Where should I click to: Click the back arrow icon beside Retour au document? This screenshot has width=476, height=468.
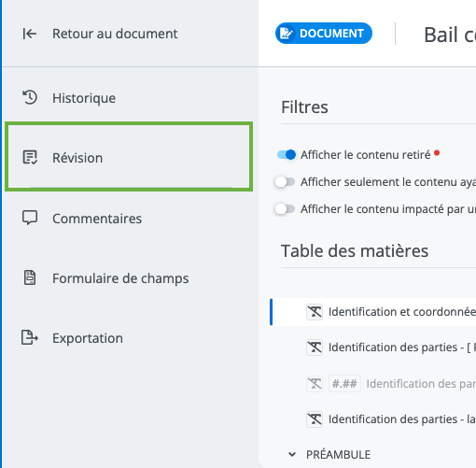click(30, 34)
